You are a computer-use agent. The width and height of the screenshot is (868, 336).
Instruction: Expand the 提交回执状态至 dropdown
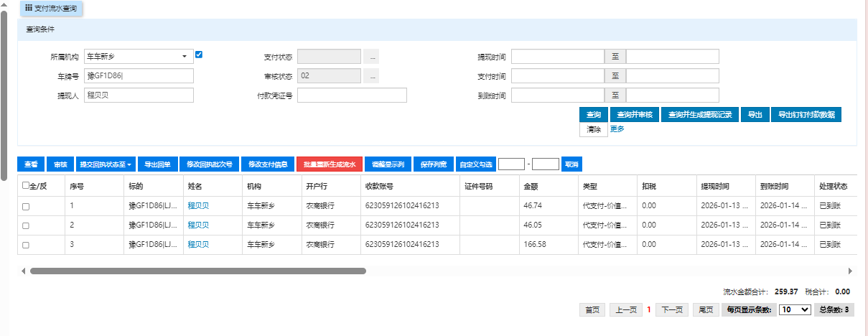[105, 164]
